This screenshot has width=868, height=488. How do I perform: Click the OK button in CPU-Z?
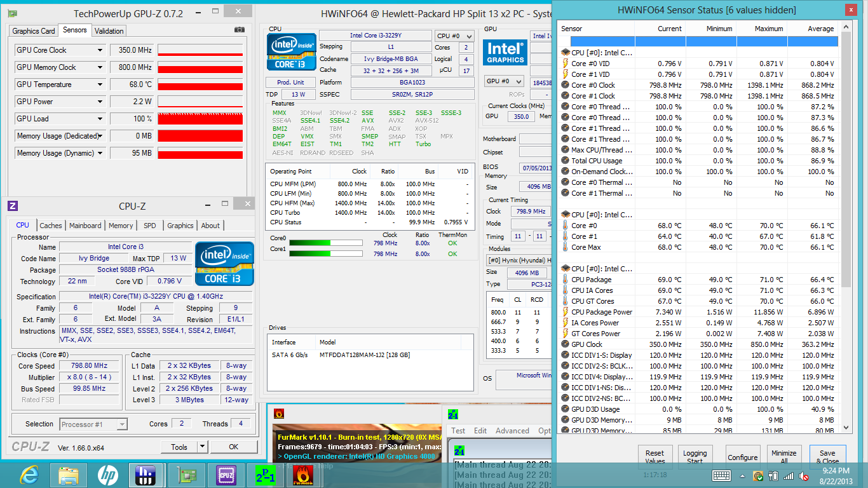[233, 447]
